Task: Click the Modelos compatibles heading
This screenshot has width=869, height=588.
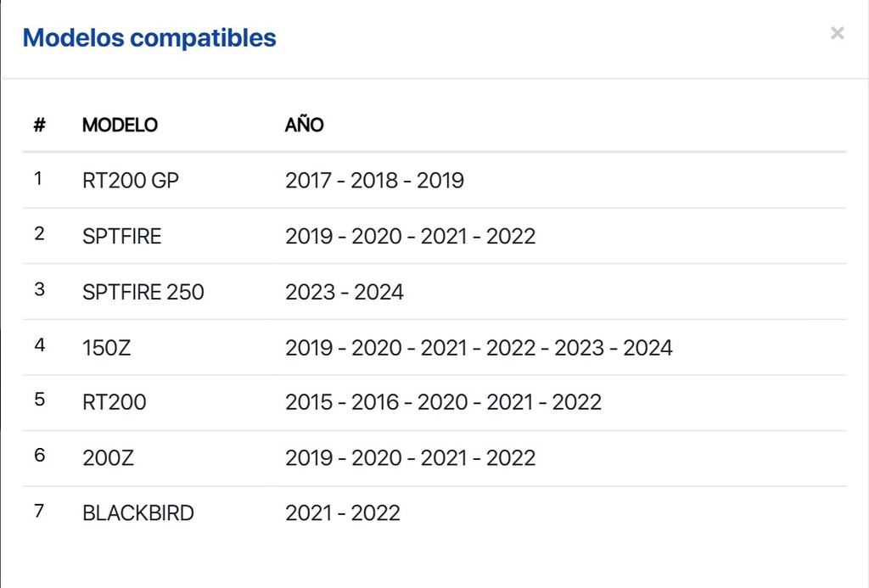Action: [149, 38]
